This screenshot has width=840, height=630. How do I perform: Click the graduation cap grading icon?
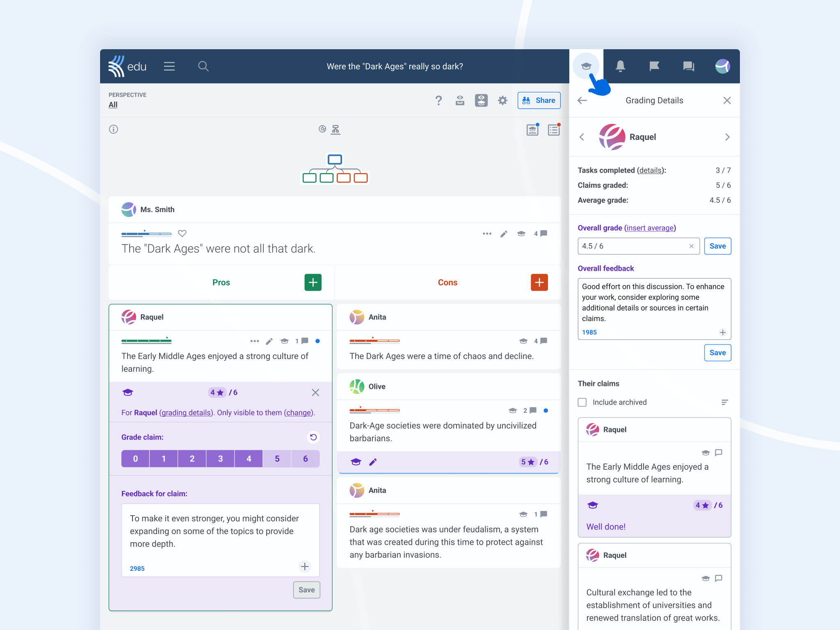tap(586, 66)
